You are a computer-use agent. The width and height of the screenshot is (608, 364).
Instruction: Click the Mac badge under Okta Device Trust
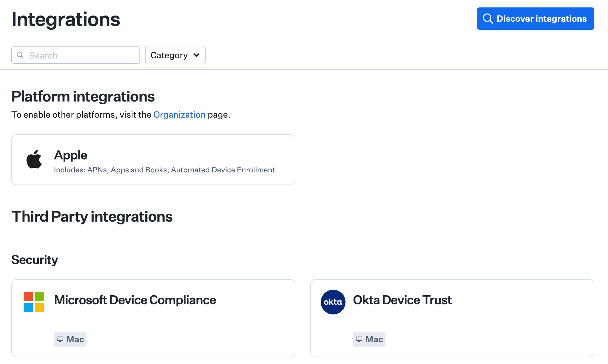pos(369,339)
